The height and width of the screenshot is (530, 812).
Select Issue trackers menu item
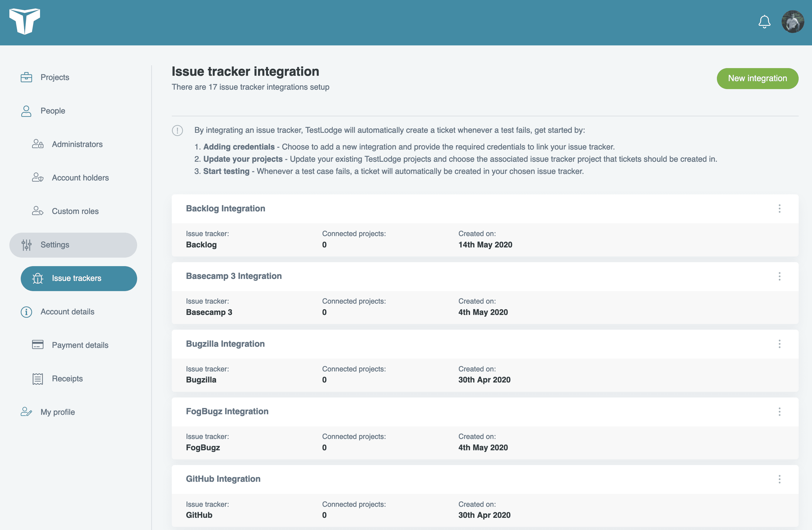pos(79,278)
